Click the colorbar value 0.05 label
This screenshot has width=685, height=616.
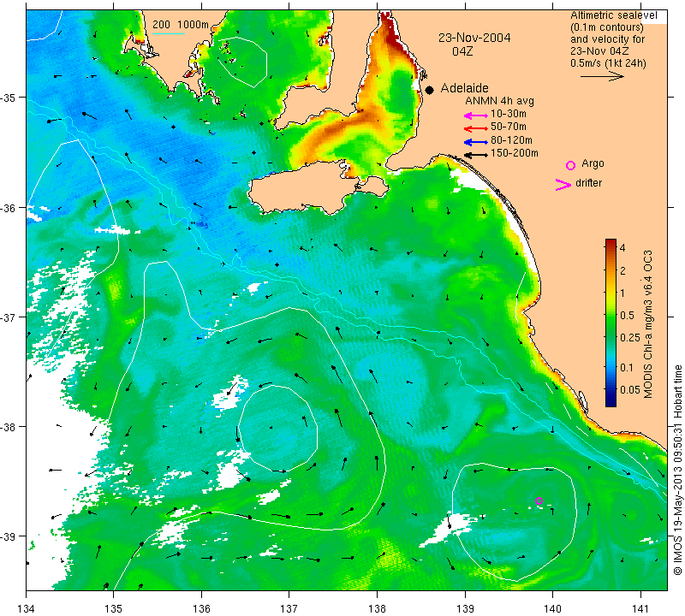pyautogui.click(x=630, y=389)
